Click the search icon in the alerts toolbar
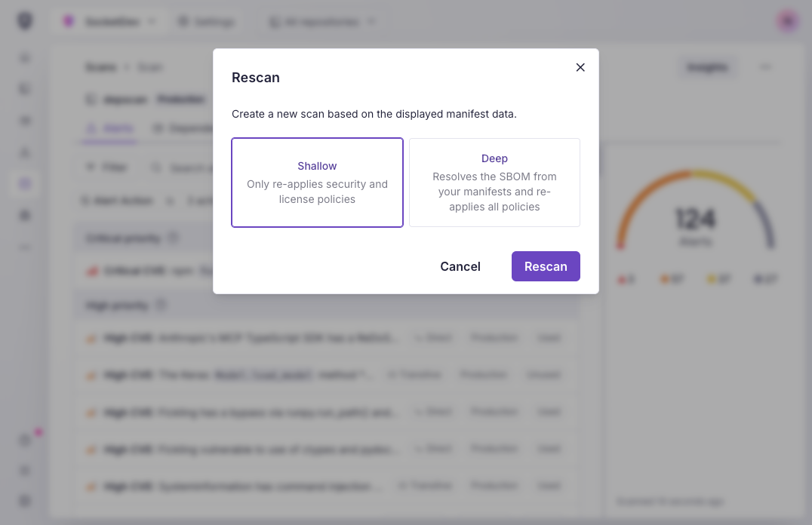812x525 pixels. point(155,167)
